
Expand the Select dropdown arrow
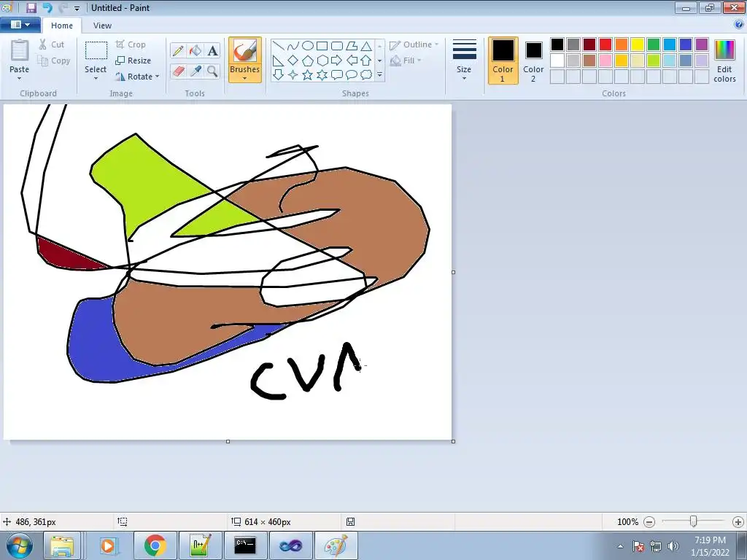96,79
